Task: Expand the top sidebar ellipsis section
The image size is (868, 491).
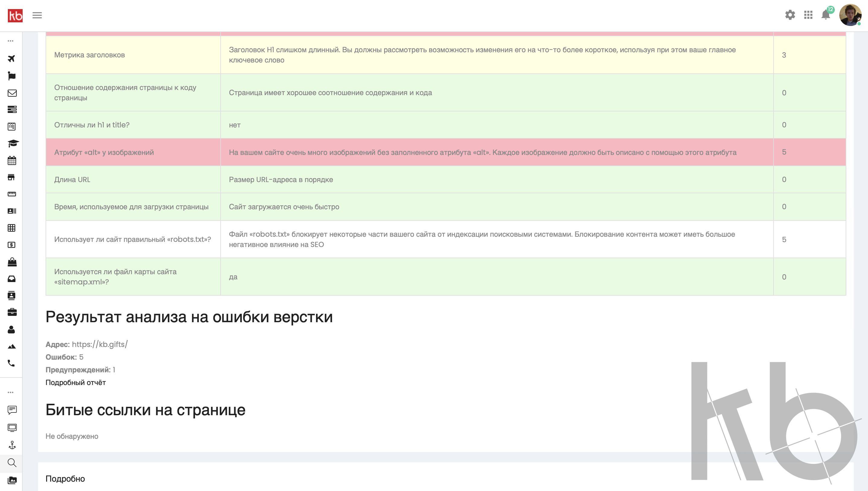Action: (x=11, y=41)
